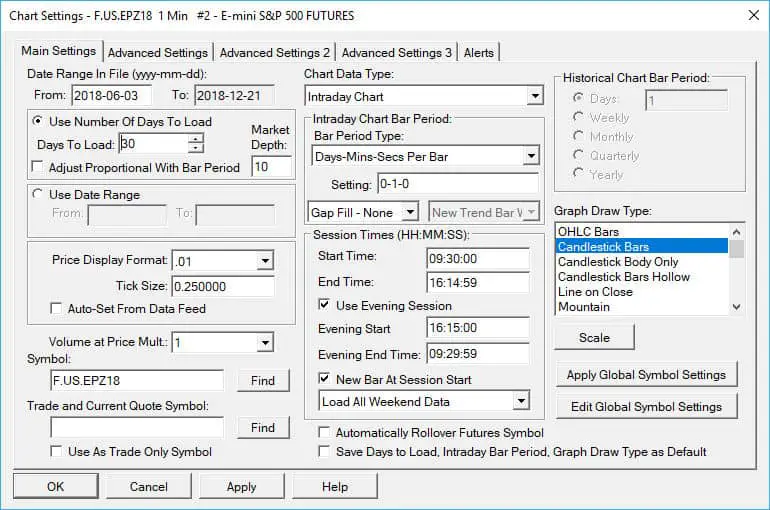
Task: Go to the Alerts tab
Action: (x=478, y=53)
